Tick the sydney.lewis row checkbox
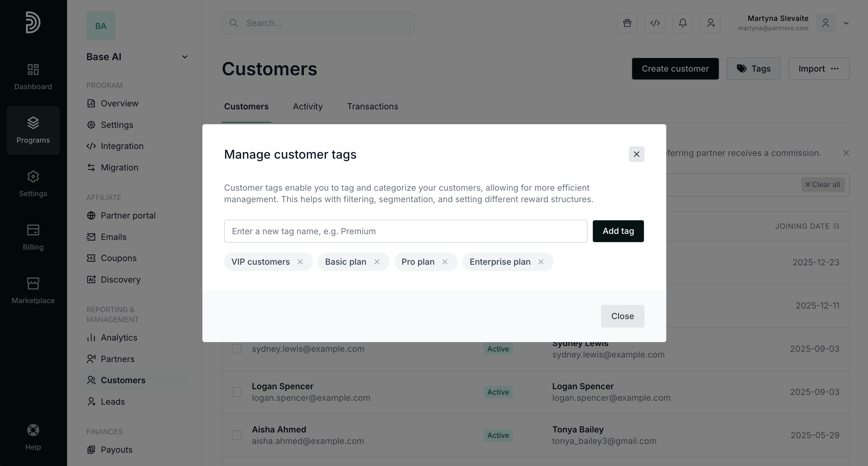 [236, 349]
